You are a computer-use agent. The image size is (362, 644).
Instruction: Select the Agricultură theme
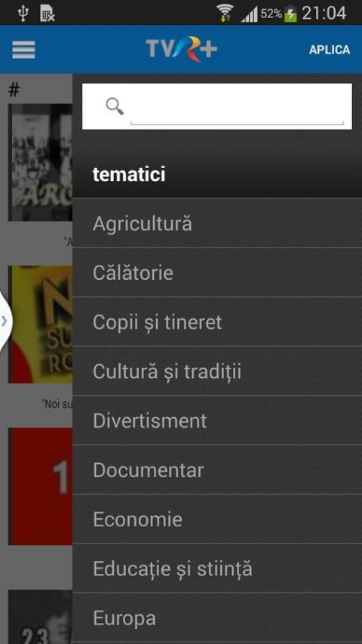coord(217,223)
